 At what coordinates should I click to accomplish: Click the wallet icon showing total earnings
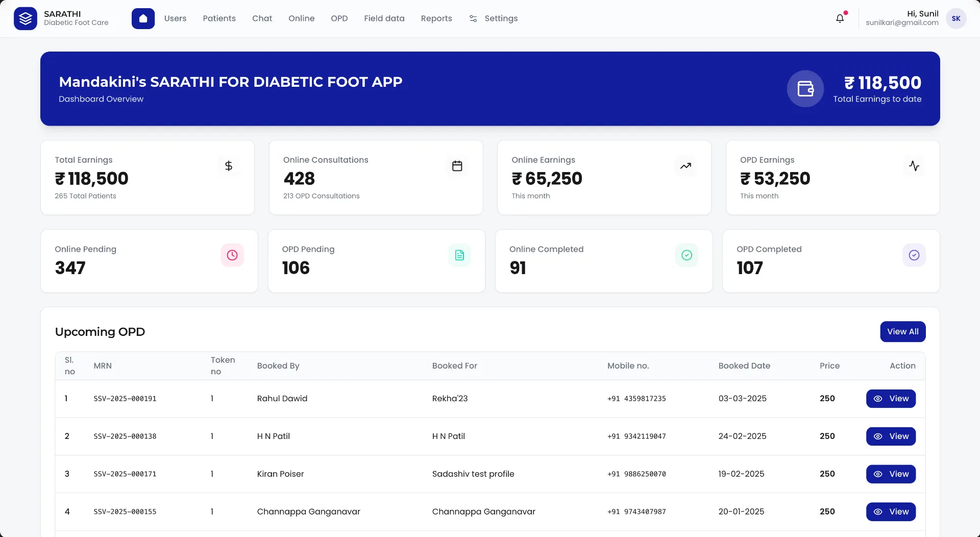804,88
